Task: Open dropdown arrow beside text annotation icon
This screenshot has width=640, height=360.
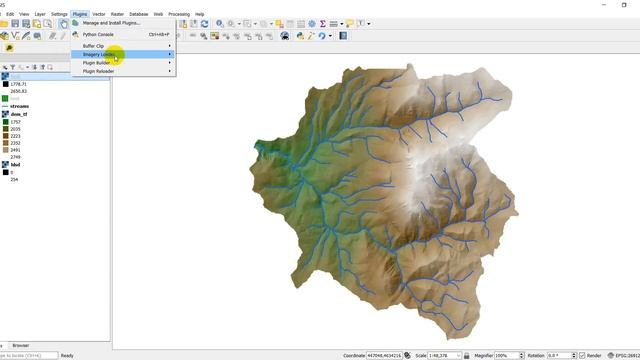Action: point(369,24)
